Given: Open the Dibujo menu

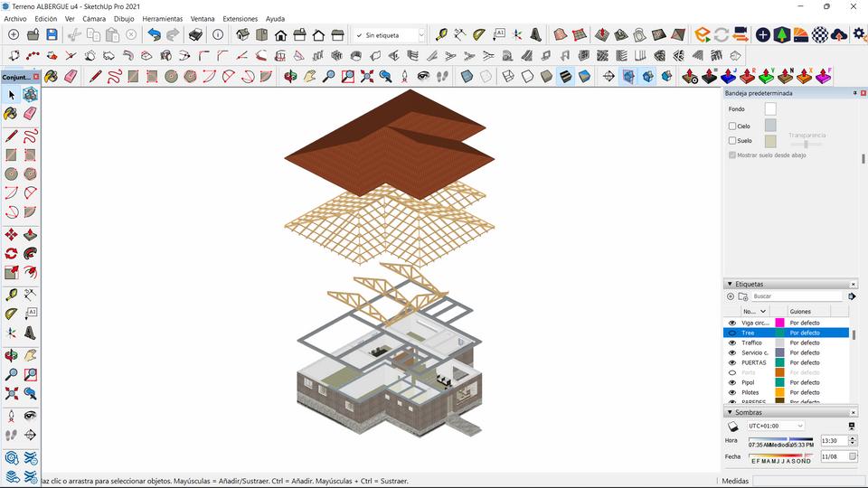Looking at the screenshot, I should 124,19.
